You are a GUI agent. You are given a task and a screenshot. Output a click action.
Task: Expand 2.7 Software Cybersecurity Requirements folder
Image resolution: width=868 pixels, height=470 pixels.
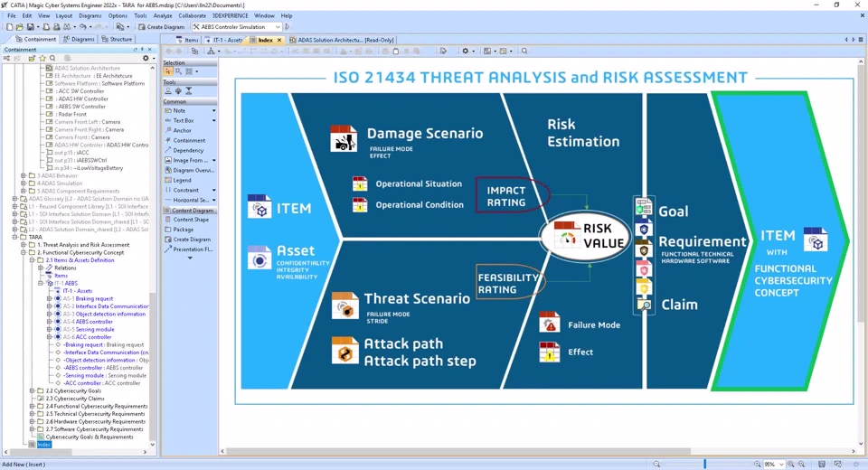[32, 429]
